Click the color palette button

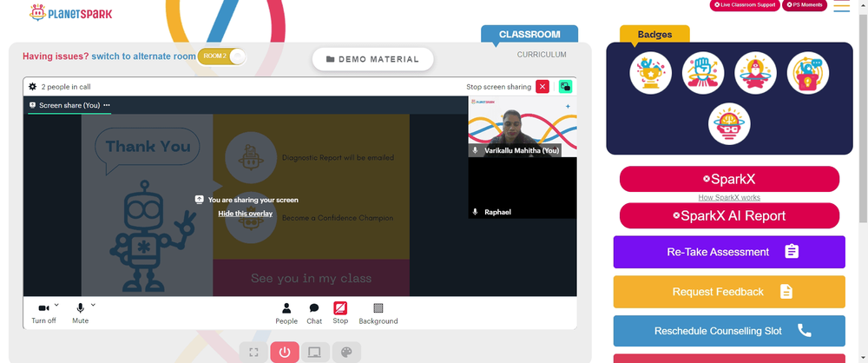coord(346,353)
